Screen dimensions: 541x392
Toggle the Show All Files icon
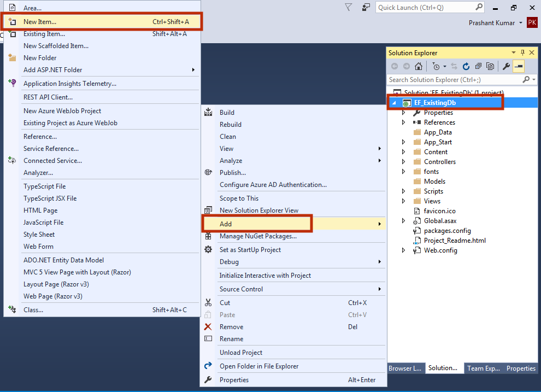coord(490,66)
